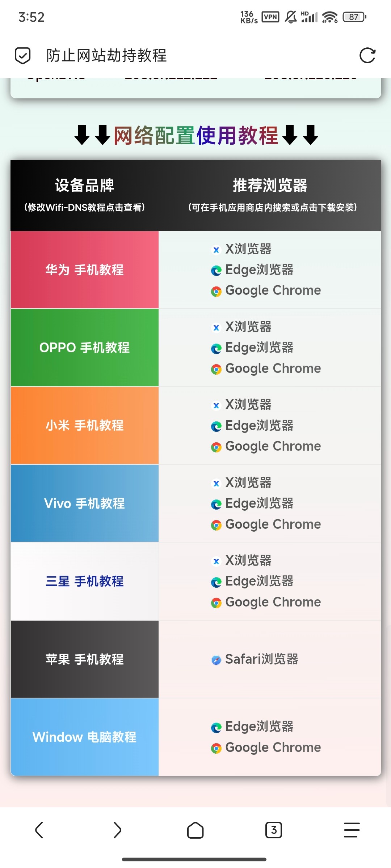391x868 pixels.
Task: Tap the VPN status bar indicator
Action: [270, 17]
